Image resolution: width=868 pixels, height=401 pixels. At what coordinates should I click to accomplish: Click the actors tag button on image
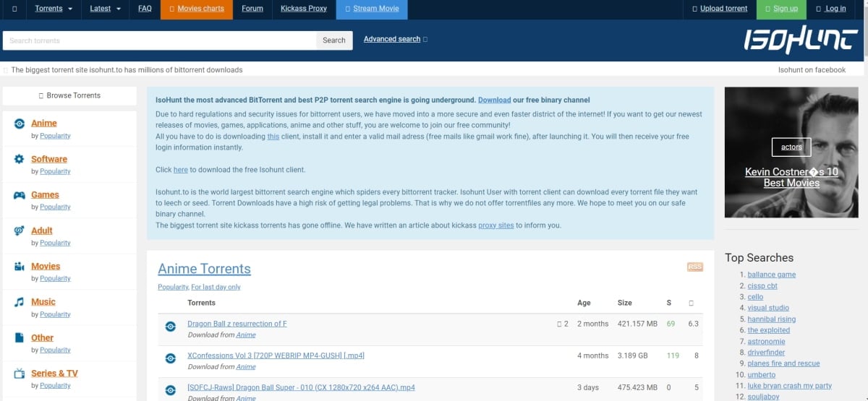(791, 147)
